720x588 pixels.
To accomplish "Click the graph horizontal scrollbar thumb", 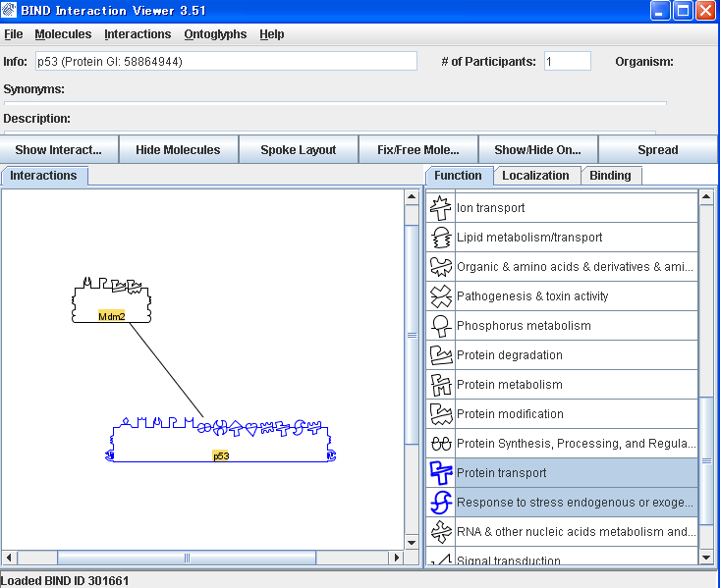I will point(187,558).
